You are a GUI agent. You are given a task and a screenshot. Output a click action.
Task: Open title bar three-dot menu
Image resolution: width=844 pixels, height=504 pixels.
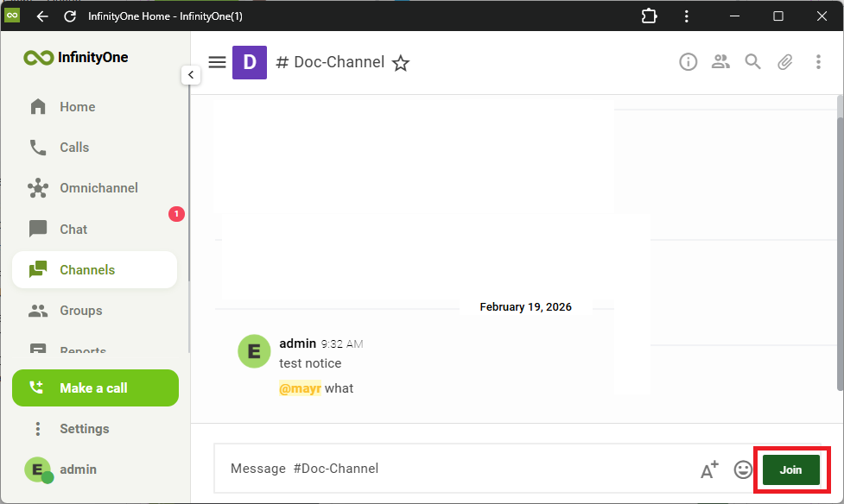pos(686,16)
